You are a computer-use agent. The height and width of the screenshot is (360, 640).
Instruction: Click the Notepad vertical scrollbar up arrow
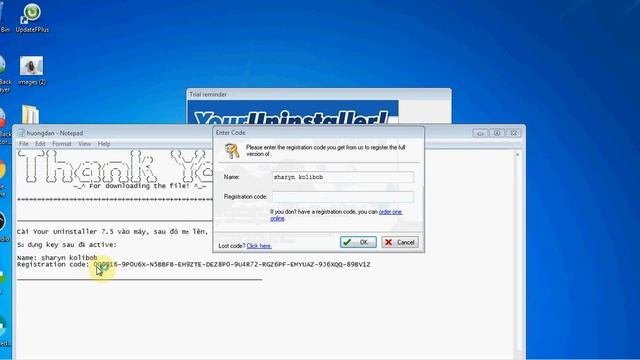(517, 155)
